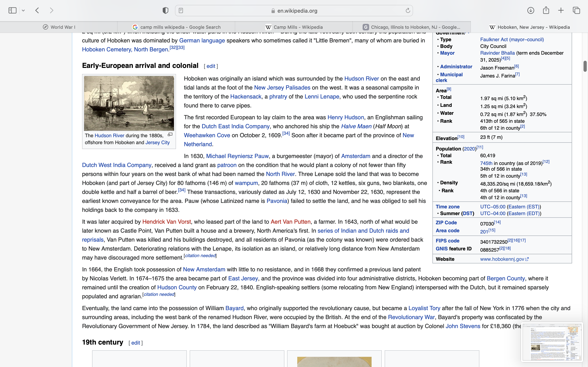
Task: Edit the Early-European arrival section
Action: click(x=211, y=66)
